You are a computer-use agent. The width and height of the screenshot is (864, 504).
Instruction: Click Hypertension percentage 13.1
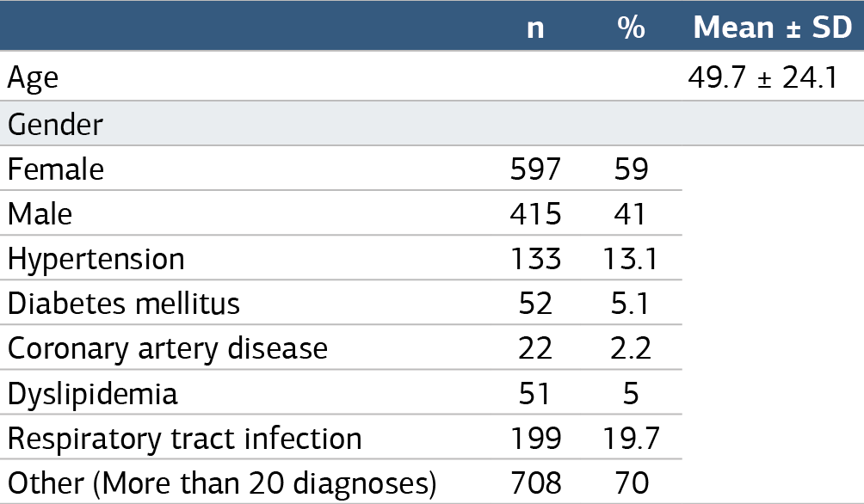[x=631, y=259]
